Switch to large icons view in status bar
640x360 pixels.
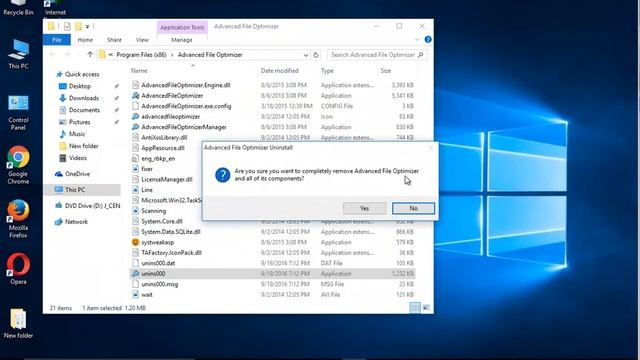pos(426,308)
